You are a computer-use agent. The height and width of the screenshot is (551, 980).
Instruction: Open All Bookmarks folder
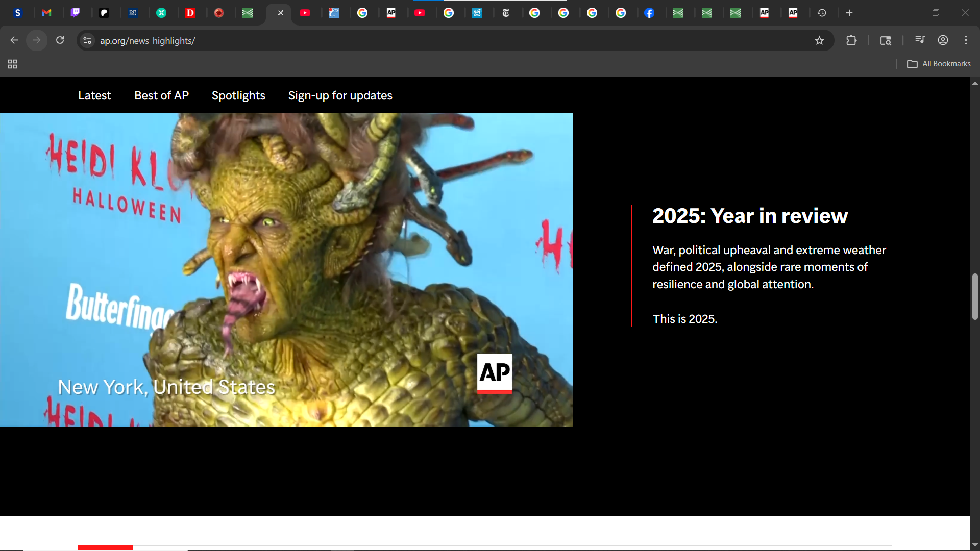click(939, 64)
